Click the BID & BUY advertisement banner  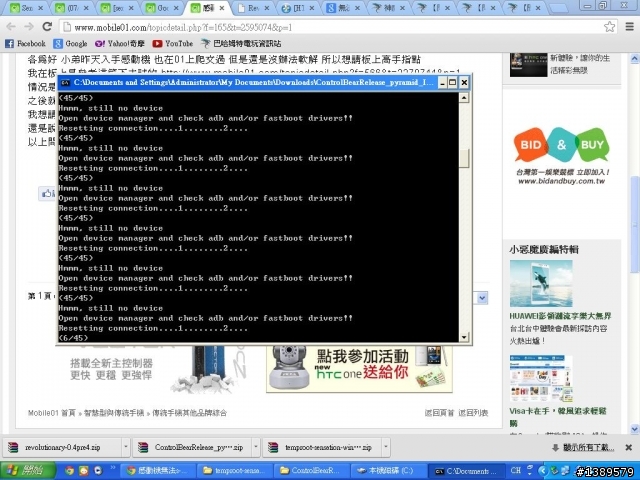tap(562, 156)
